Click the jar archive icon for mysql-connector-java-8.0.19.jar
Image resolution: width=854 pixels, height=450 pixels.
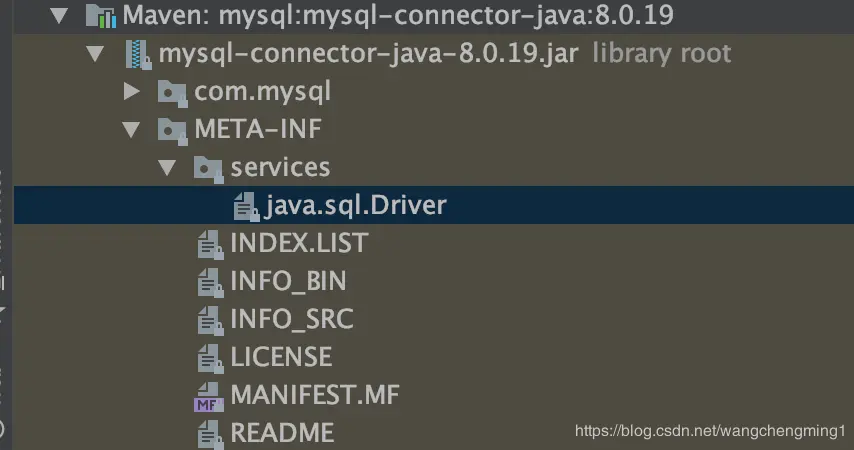(x=138, y=54)
